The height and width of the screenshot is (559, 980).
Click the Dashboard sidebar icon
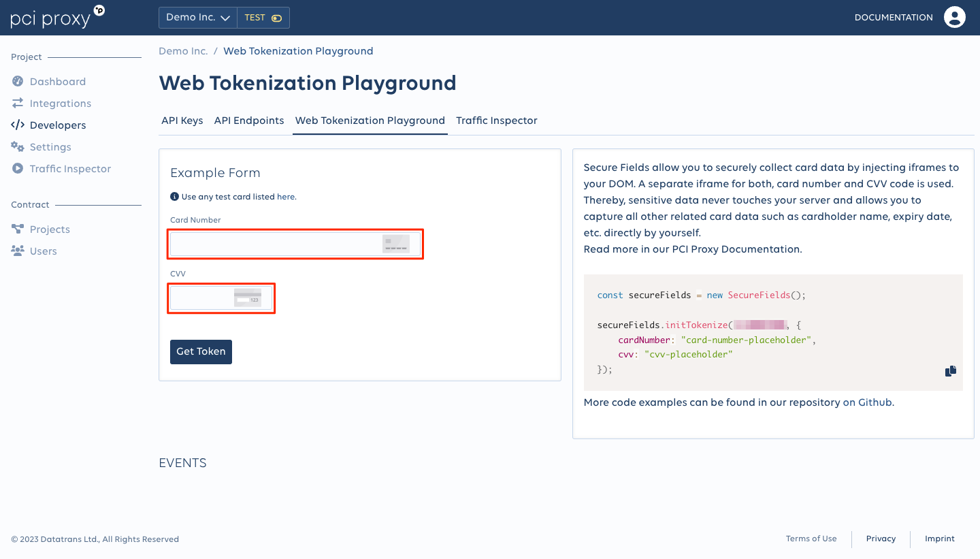(x=18, y=82)
